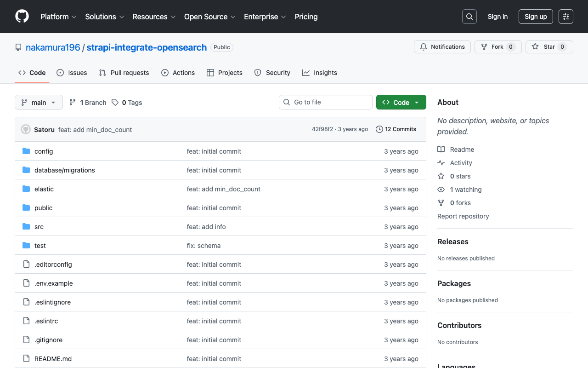Click the Notifications bell icon

(x=423, y=46)
